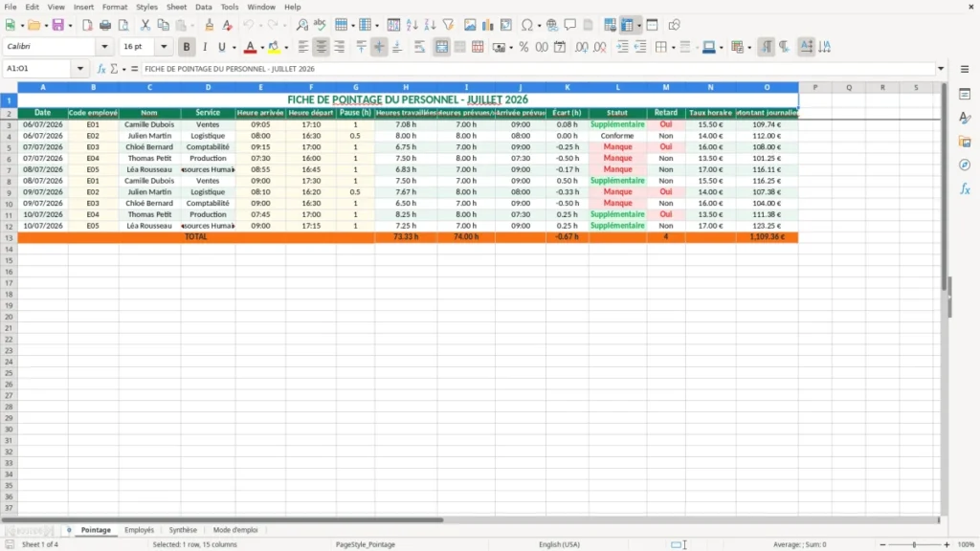The width and height of the screenshot is (980, 551).
Task: Click Clear Direct Formatting icon
Action: 228,25
